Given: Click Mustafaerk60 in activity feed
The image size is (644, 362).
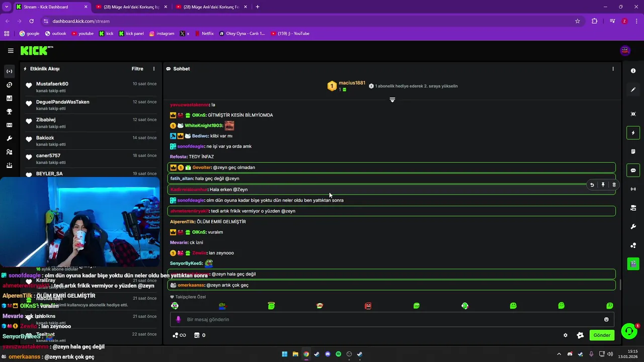Looking at the screenshot, I should [52, 84].
